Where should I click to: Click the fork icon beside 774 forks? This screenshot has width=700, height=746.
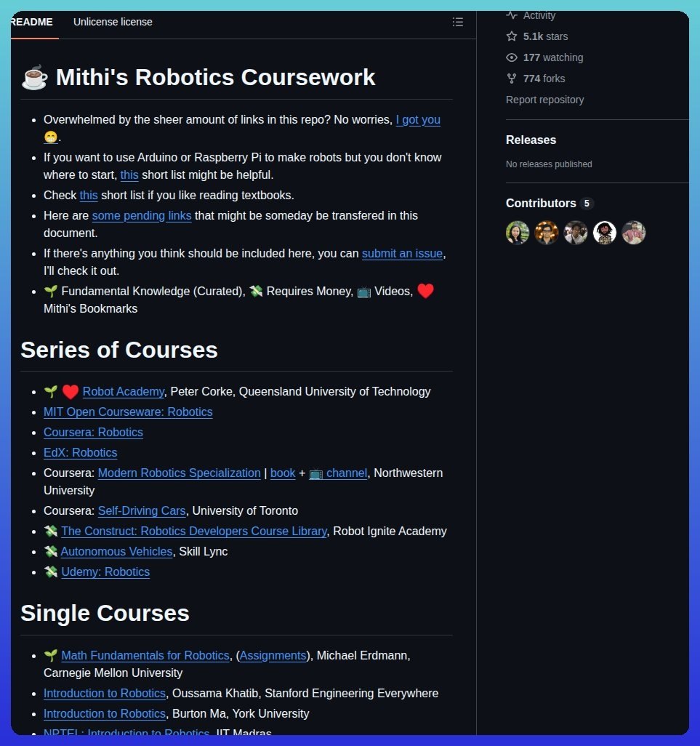(x=512, y=79)
